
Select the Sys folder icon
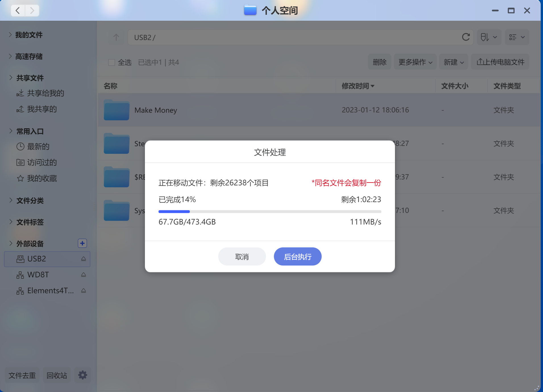tap(116, 210)
